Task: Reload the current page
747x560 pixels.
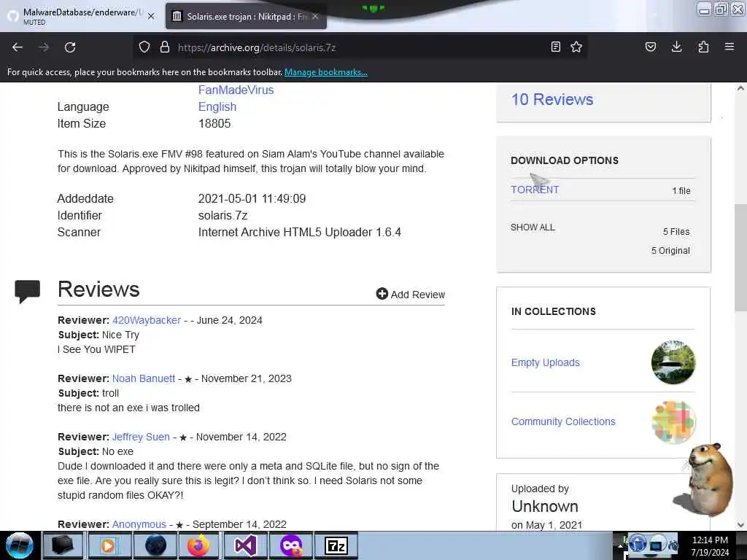Action: click(70, 47)
